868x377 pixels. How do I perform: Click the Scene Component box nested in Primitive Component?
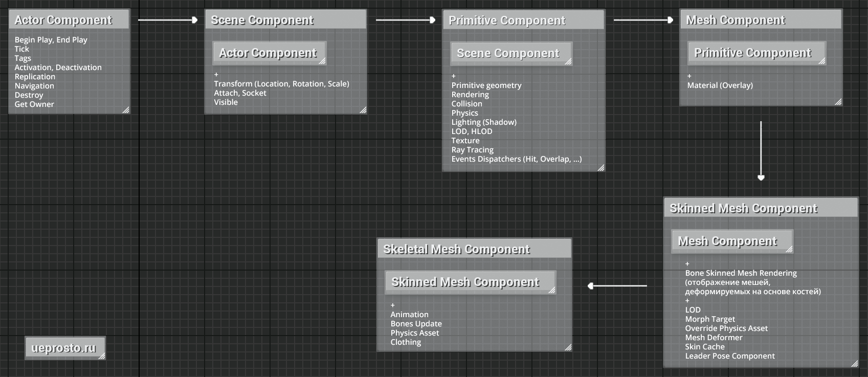[511, 53]
